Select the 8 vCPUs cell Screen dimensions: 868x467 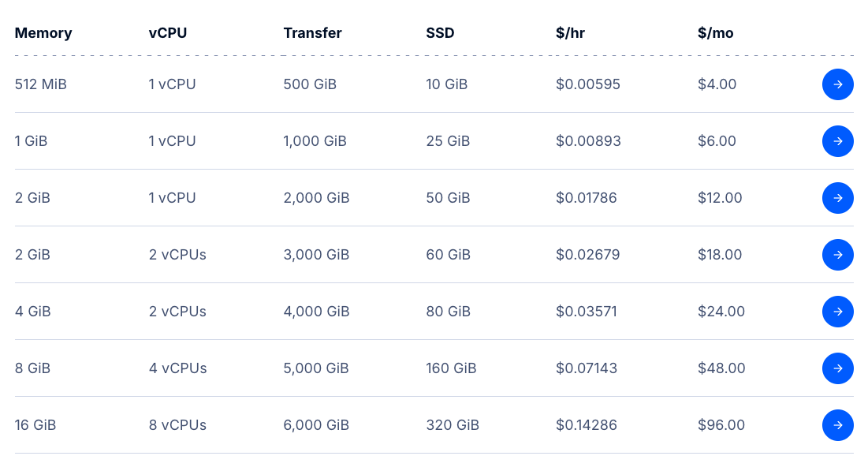[x=177, y=425]
